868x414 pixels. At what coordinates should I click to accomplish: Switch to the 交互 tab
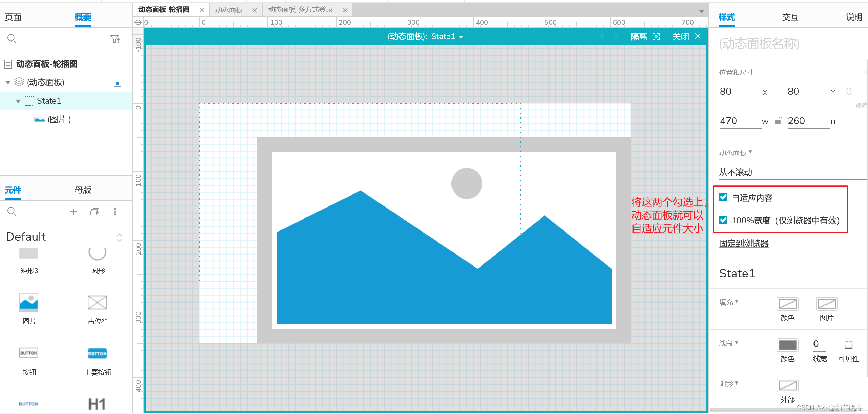coord(790,17)
